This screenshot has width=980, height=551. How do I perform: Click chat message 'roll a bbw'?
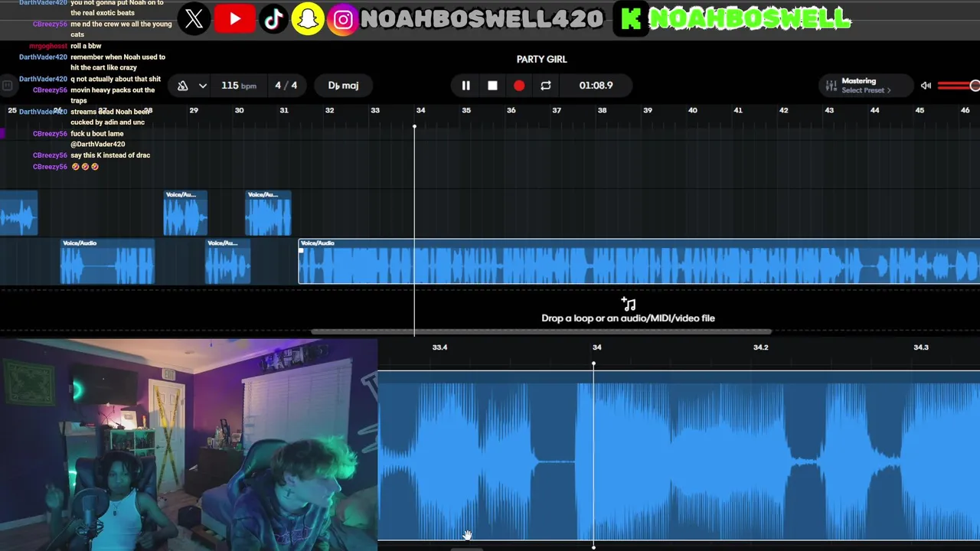(x=86, y=46)
